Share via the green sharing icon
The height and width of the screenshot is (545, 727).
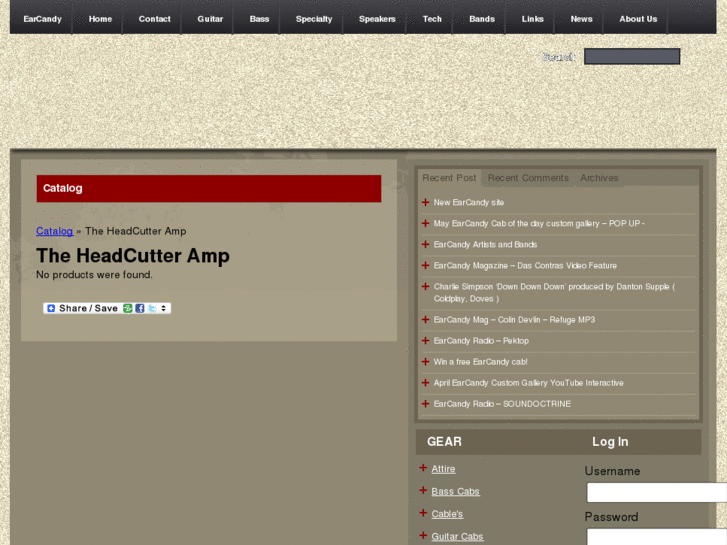coord(128,308)
